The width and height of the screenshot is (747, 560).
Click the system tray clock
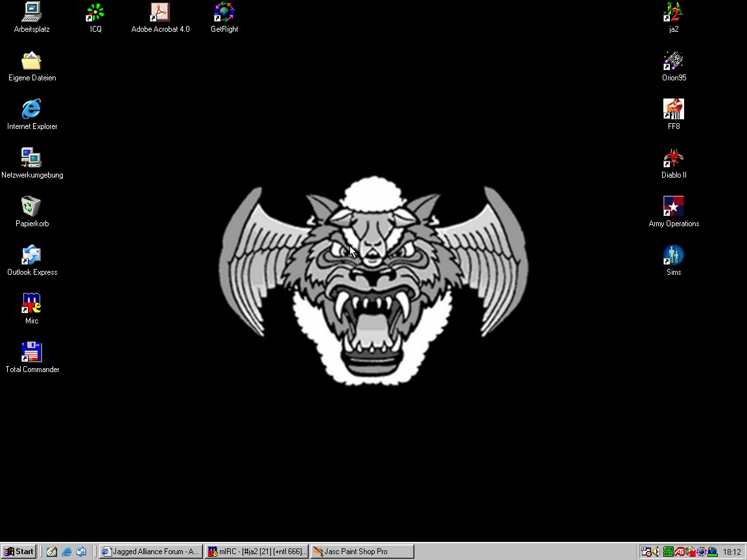click(x=731, y=552)
